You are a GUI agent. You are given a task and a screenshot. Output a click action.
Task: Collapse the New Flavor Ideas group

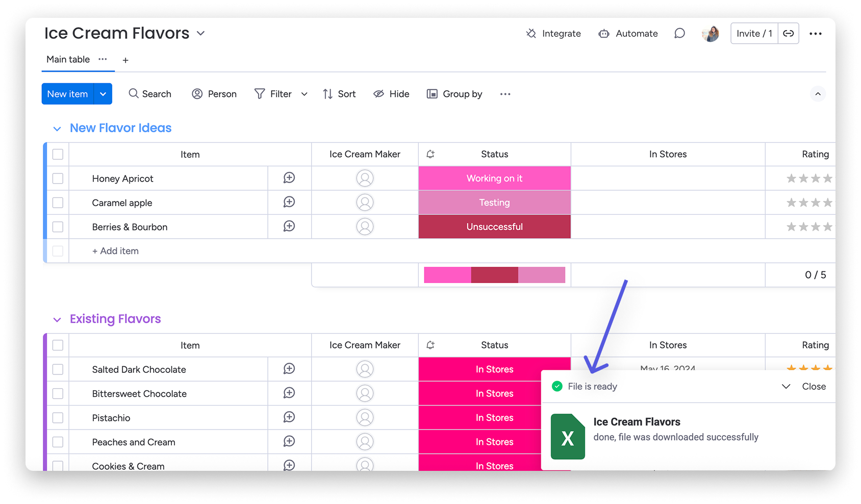click(57, 129)
